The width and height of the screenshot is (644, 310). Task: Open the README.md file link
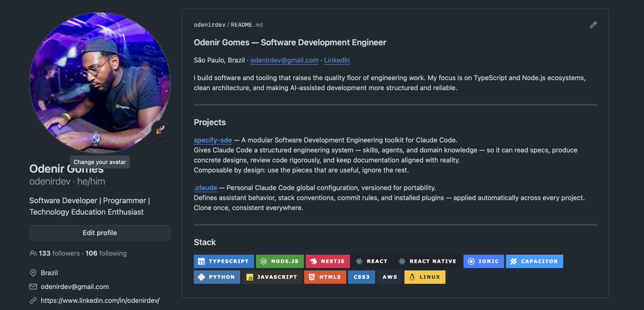click(247, 25)
